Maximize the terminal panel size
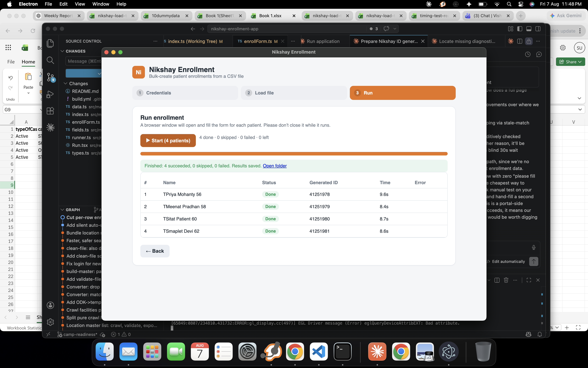588x368 pixels. click(529, 280)
